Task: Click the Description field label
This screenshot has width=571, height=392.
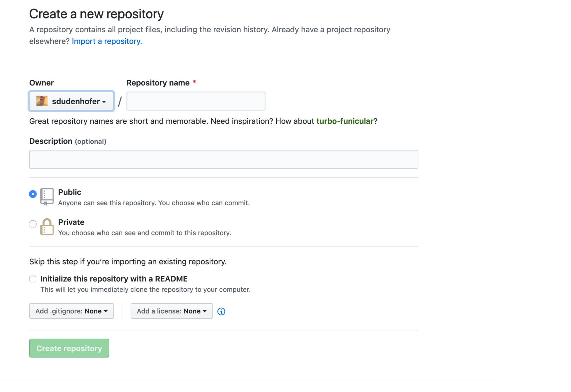Action: click(51, 141)
